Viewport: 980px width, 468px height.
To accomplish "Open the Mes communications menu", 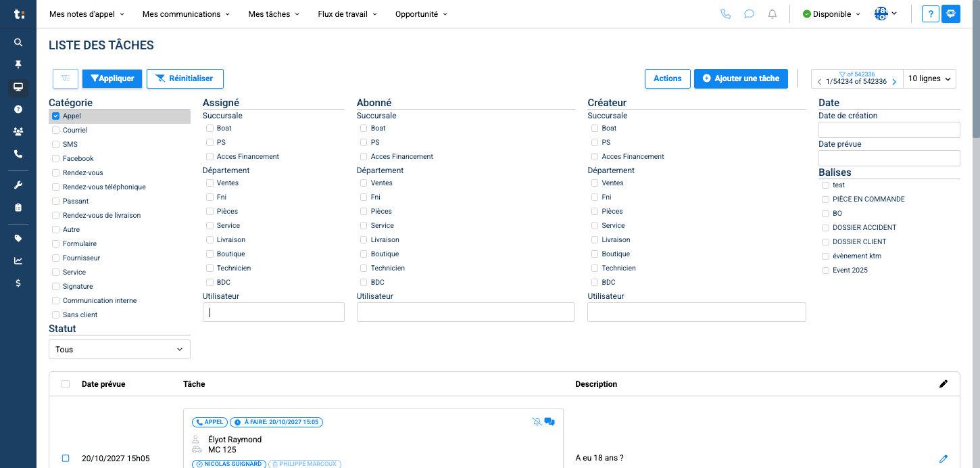I will pyautogui.click(x=186, y=14).
